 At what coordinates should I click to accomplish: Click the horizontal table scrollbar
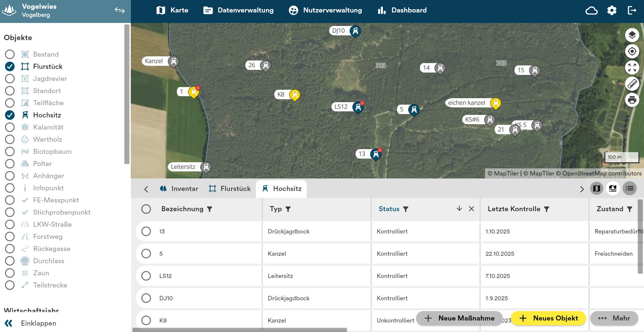coord(240,330)
